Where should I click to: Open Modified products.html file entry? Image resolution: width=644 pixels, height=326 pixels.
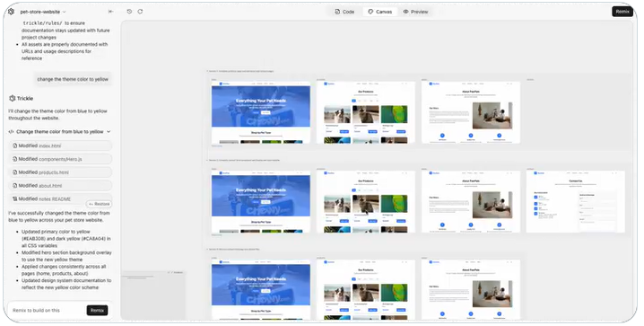[x=60, y=172]
